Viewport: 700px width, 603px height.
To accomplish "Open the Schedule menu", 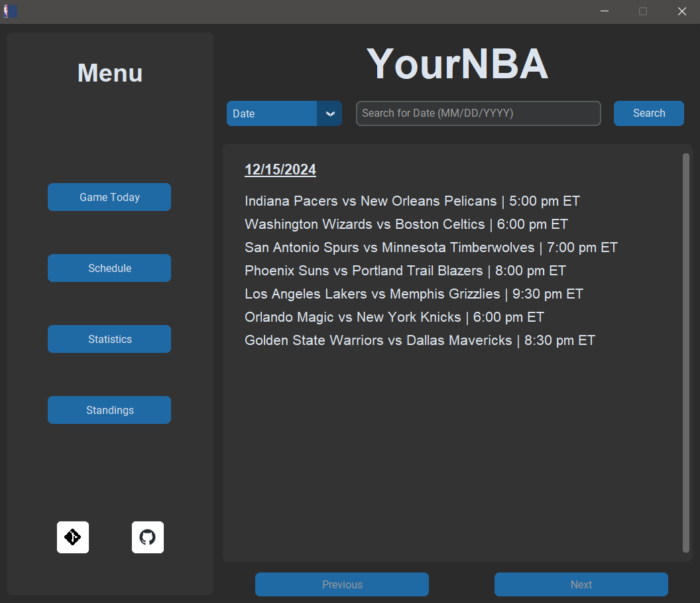I will tap(109, 268).
